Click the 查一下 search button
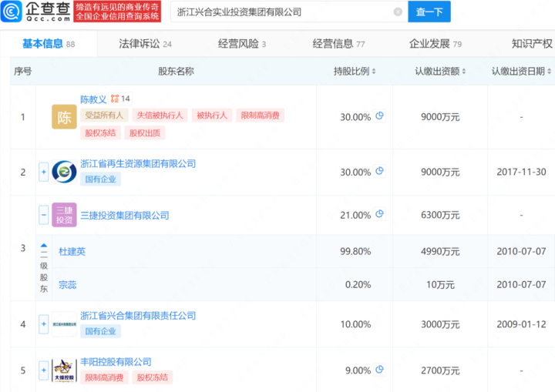555x392 pixels. click(x=429, y=12)
